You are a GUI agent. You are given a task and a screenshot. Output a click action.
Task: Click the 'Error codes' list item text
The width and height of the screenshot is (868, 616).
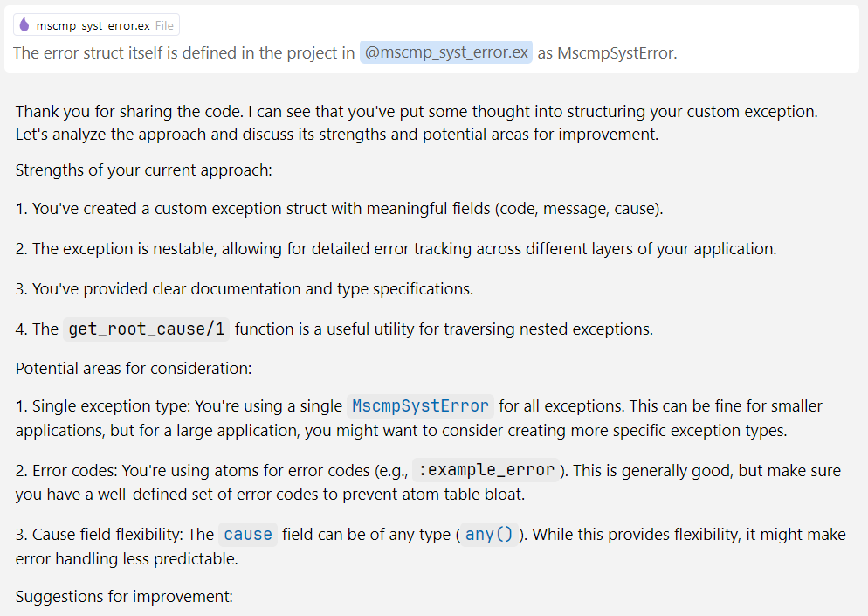point(428,482)
